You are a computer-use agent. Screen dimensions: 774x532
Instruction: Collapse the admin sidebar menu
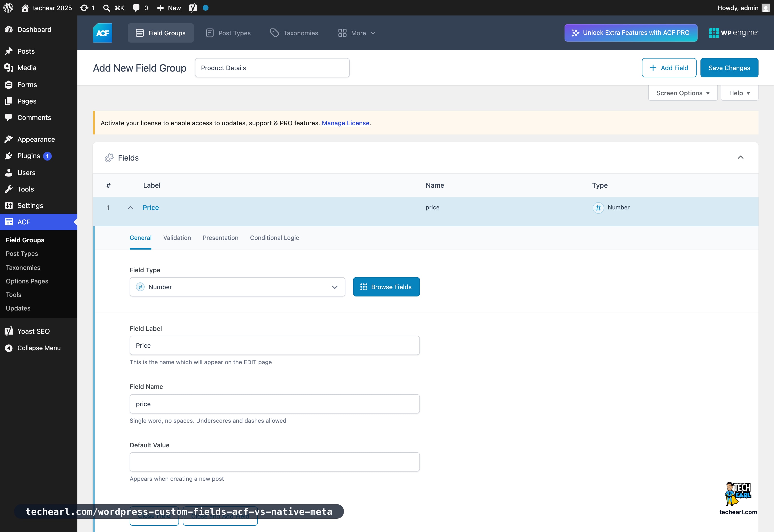click(39, 348)
